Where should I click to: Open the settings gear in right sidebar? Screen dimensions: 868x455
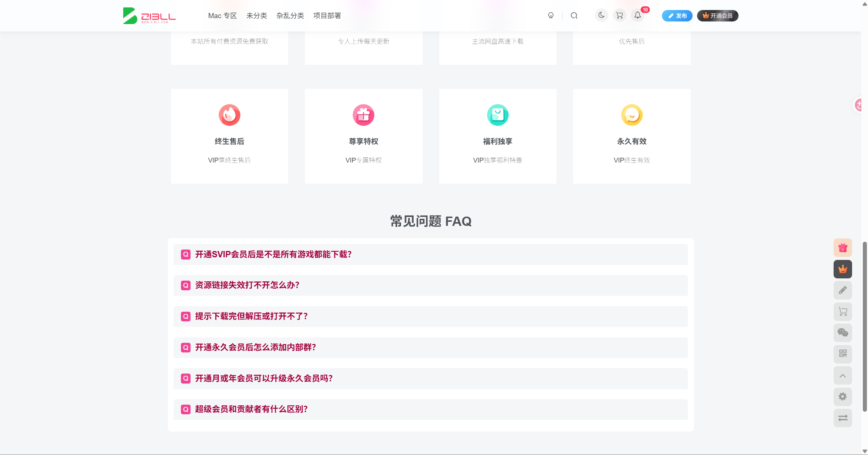pos(842,397)
